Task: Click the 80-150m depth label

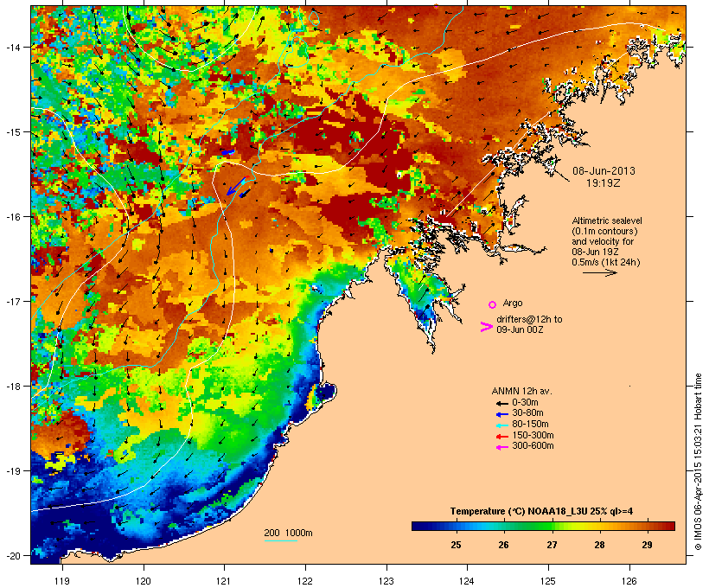Action: coord(530,425)
